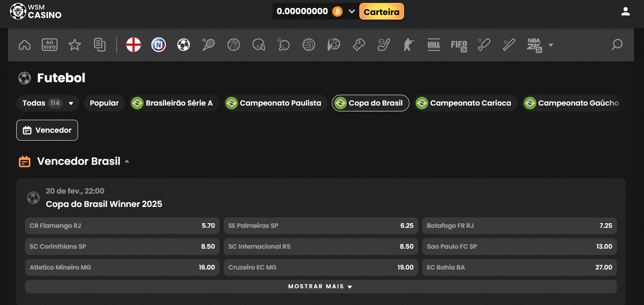Bet on SC Internacional RS at 8.50

[321, 247]
